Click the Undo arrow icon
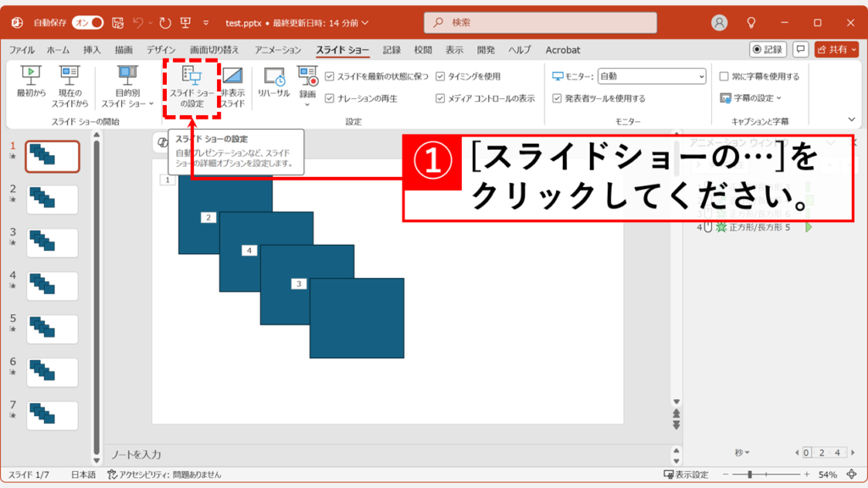868x488 pixels. click(138, 23)
